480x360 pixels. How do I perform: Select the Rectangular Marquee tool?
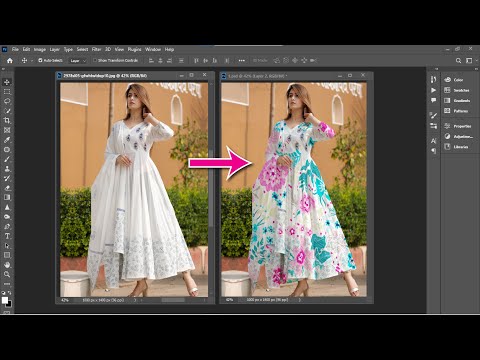(x=7, y=92)
